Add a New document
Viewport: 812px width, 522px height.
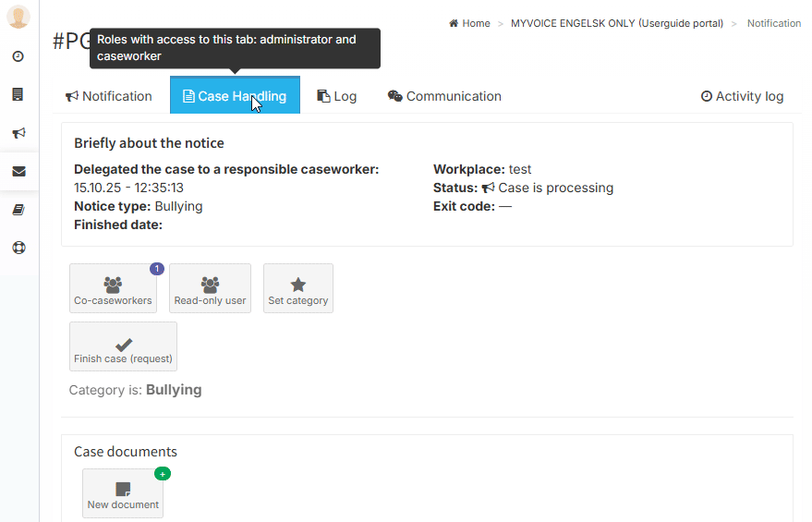coord(123,493)
